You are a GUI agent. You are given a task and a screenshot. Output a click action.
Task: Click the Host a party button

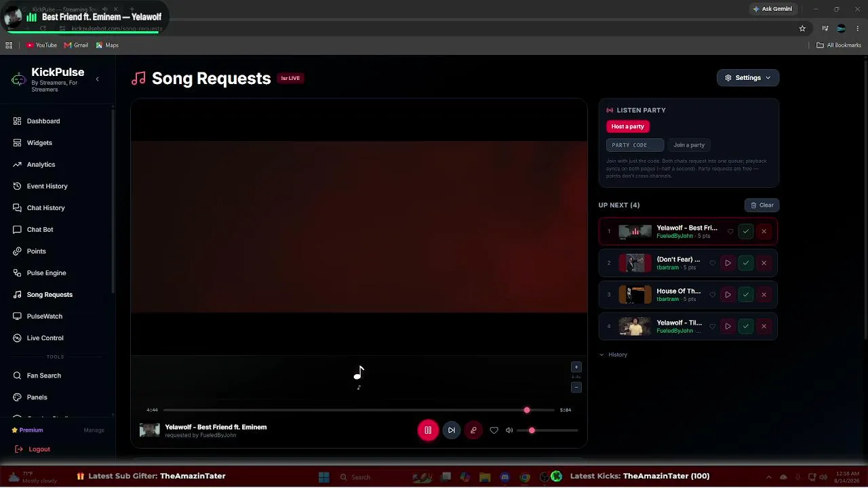click(627, 127)
